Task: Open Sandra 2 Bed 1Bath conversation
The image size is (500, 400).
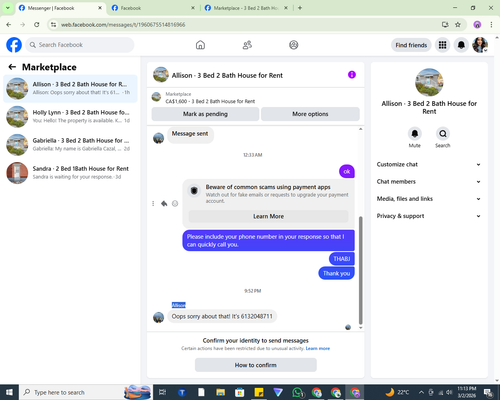Action: [x=70, y=173]
